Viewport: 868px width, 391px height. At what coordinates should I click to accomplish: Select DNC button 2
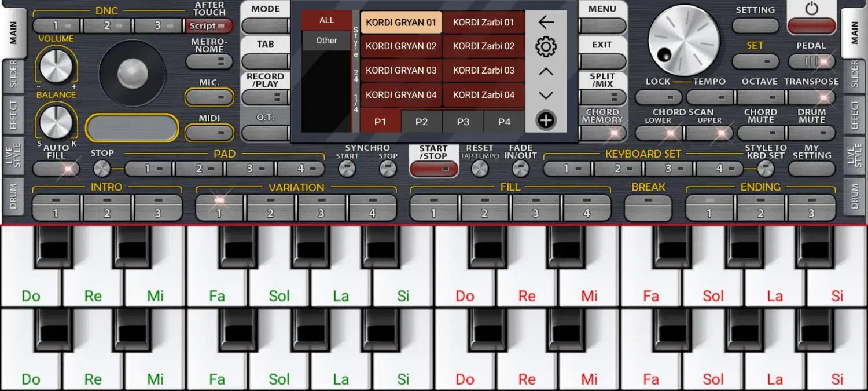107,26
